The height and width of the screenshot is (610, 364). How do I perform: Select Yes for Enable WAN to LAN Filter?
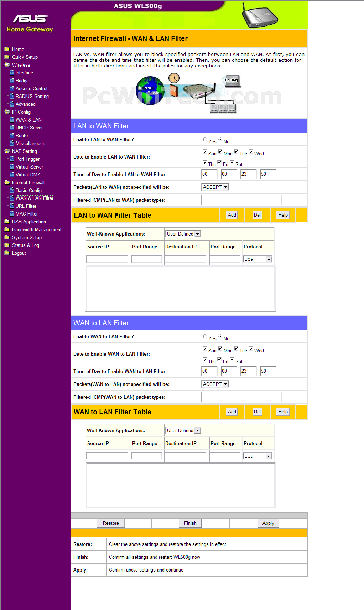205,336
